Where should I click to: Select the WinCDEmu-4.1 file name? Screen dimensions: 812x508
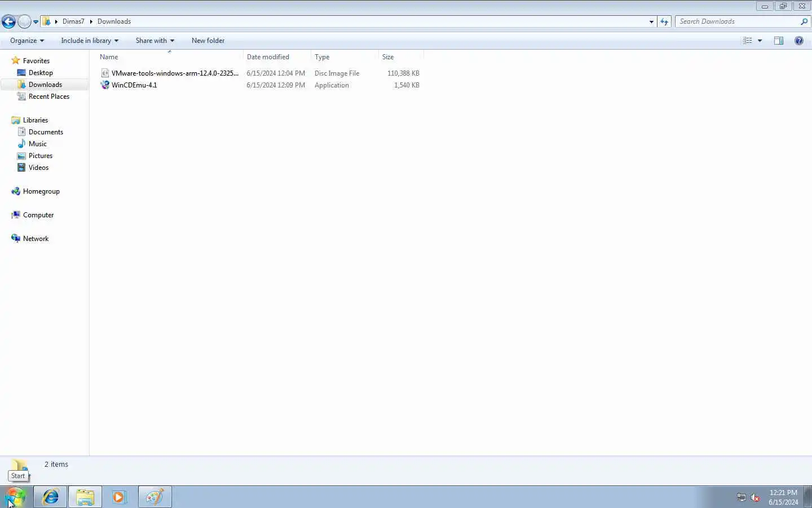(x=134, y=85)
